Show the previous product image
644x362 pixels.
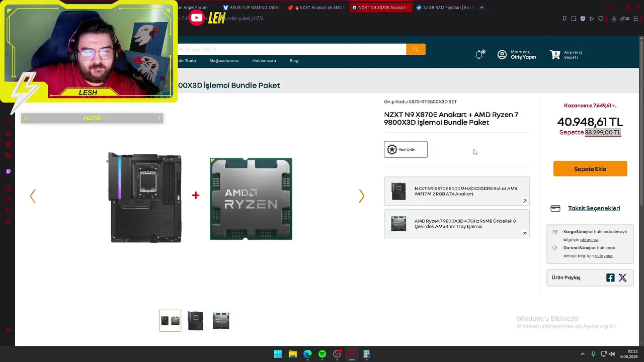click(33, 196)
